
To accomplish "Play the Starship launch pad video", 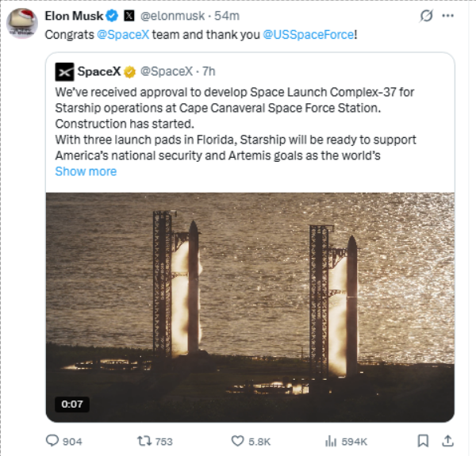I will click(x=249, y=306).
